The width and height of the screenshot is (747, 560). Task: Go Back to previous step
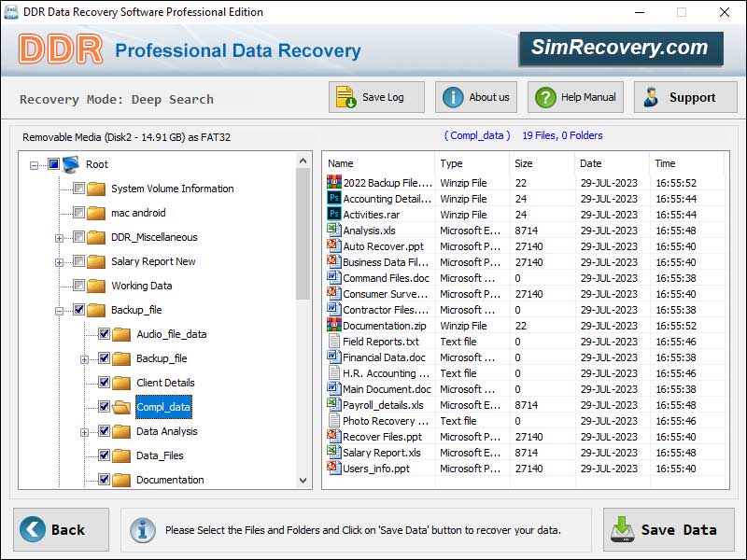coord(61,529)
